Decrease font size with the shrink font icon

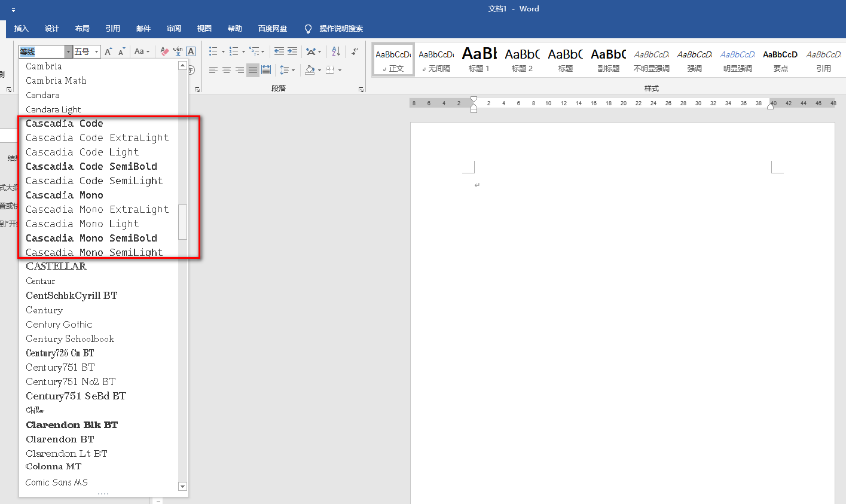pyautogui.click(x=121, y=51)
